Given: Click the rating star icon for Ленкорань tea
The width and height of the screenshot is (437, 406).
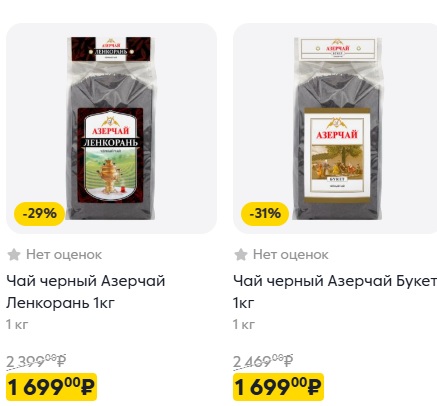Looking at the screenshot, I should (x=14, y=255).
